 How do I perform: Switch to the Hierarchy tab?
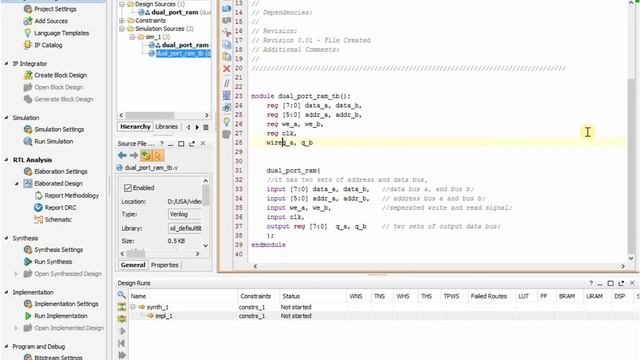[x=135, y=127]
